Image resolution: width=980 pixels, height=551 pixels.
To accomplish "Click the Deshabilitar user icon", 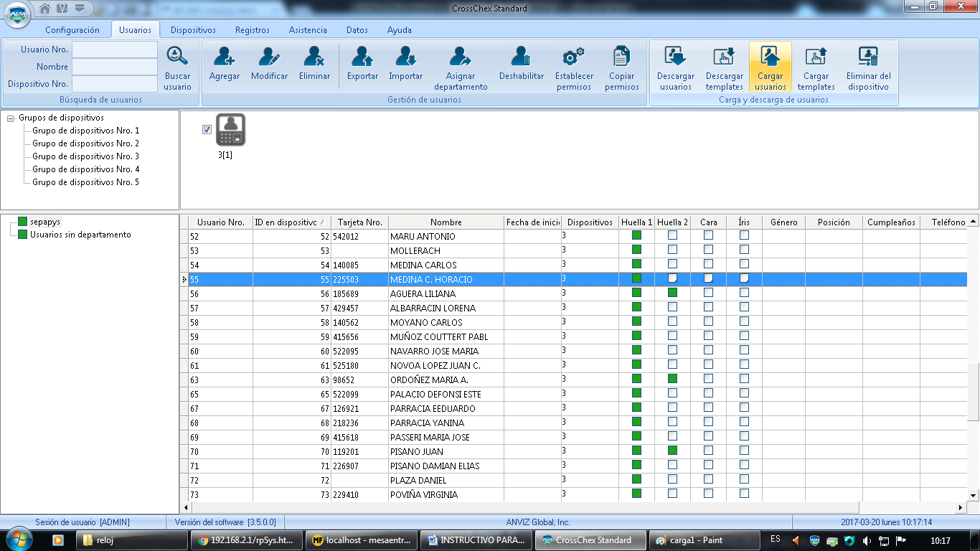I will (x=522, y=56).
